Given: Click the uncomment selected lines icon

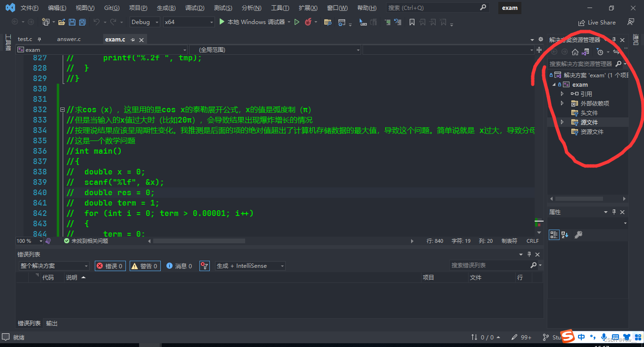Looking at the screenshot, I should [398, 22].
